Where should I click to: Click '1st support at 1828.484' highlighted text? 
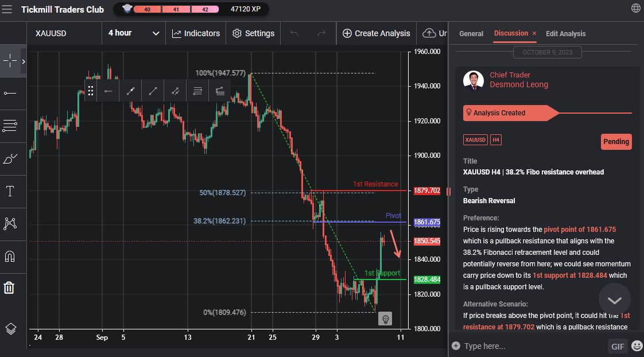coord(569,275)
